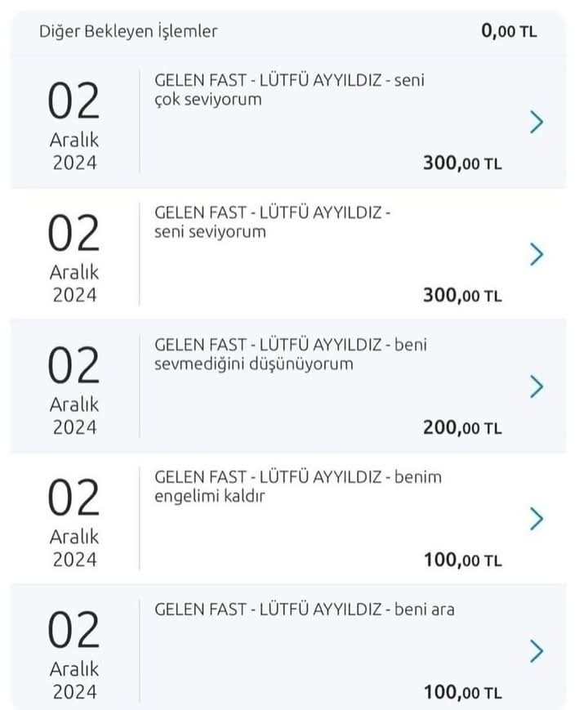The height and width of the screenshot is (710, 588).
Task: Tap the first 300,00 TL amount
Action: [462, 163]
